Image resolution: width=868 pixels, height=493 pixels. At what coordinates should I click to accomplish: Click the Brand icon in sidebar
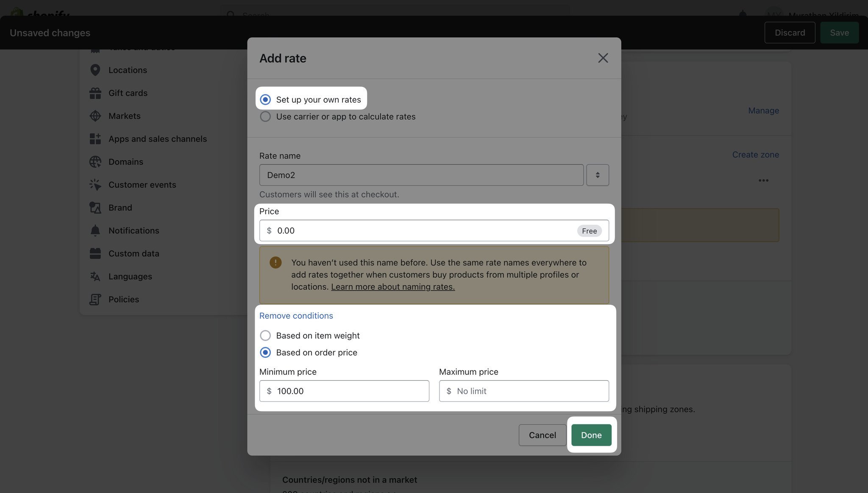point(95,207)
